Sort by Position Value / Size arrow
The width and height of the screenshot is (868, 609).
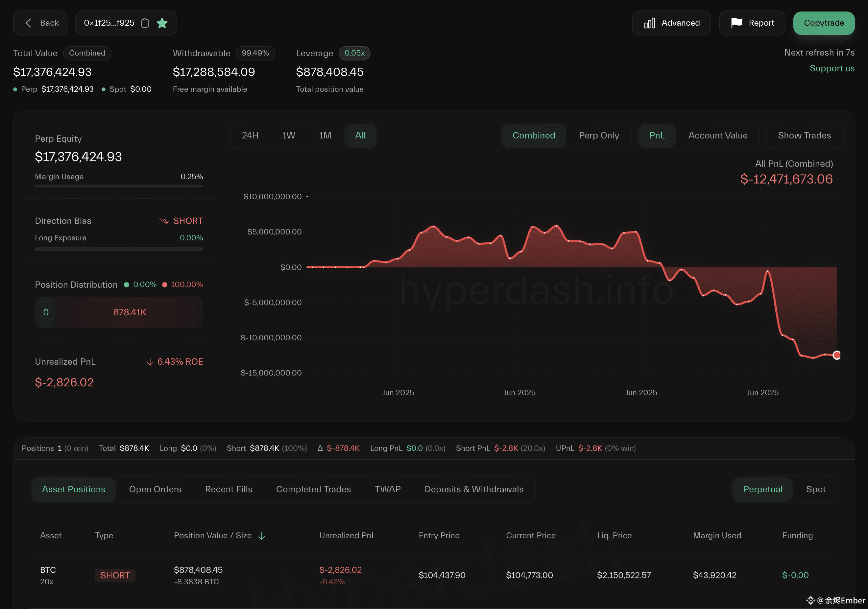pos(262,536)
